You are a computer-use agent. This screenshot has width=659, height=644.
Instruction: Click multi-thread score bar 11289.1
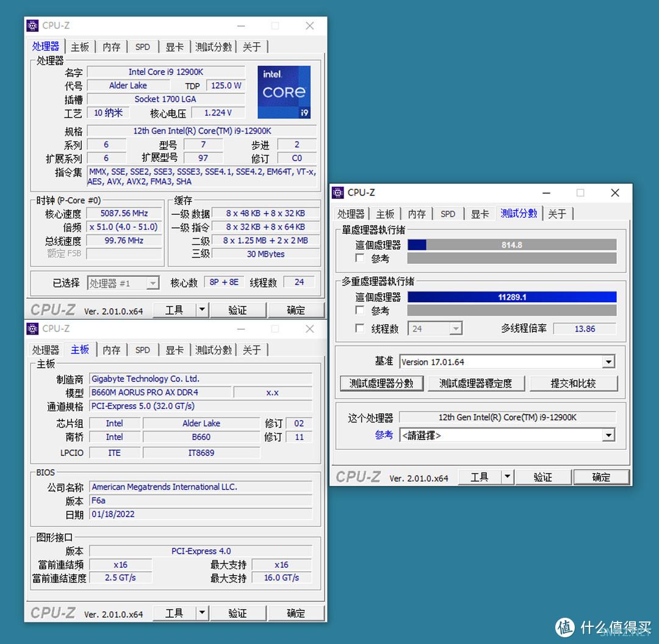click(x=512, y=297)
